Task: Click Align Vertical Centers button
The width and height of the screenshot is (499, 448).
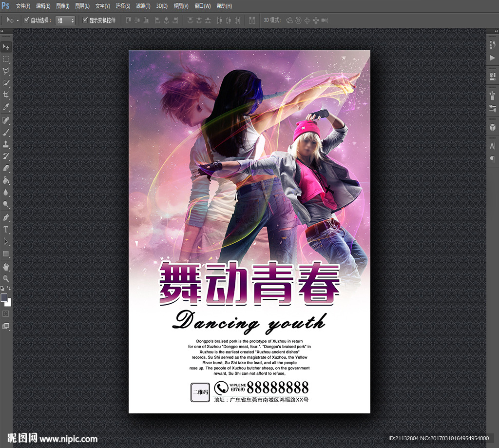Action: coord(137,20)
